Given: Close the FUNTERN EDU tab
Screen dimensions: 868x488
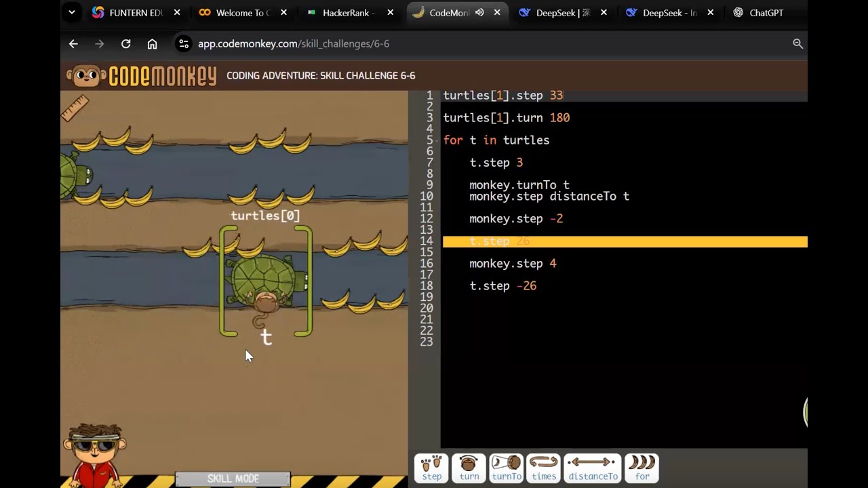Looking at the screenshot, I should pos(177,12).
